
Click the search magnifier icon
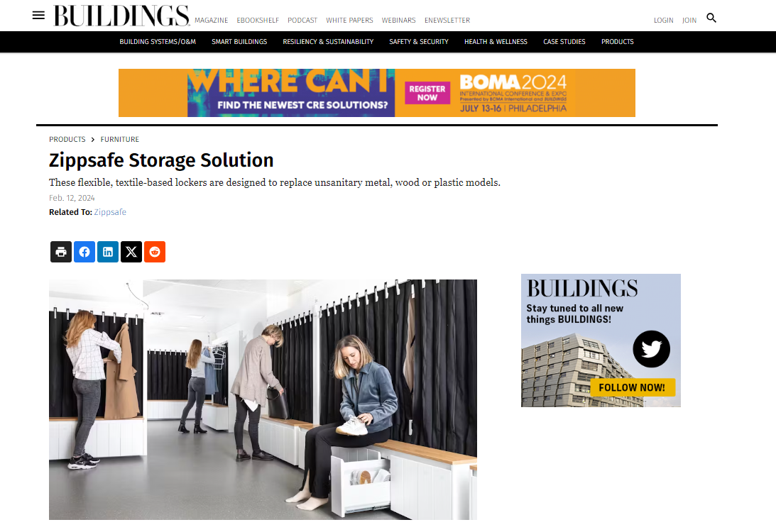click(711, 18)
